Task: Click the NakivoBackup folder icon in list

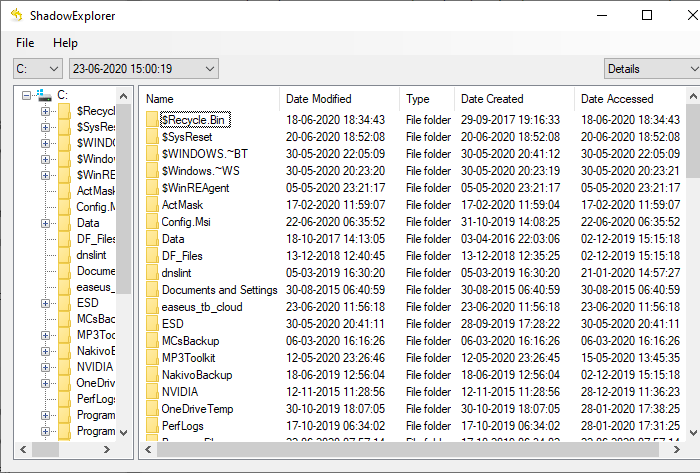Action: point(152,374)
